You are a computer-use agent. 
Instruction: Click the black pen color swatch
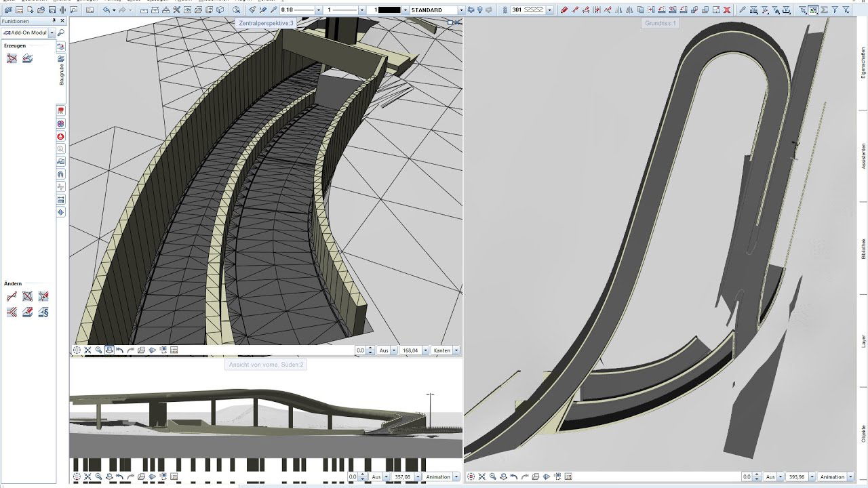(389, 10)
